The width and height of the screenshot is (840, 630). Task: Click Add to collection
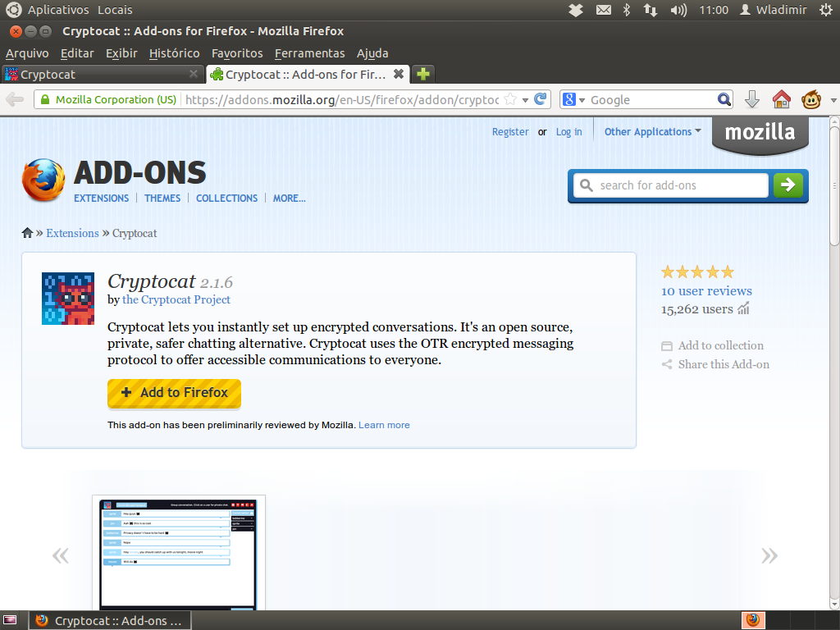click(713, 345)
